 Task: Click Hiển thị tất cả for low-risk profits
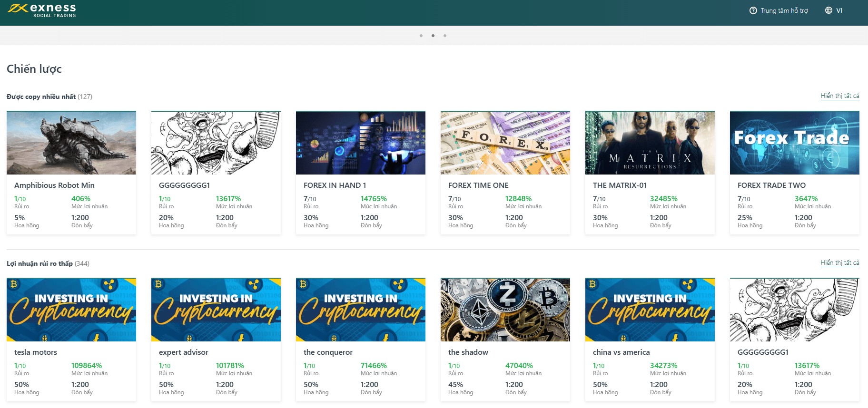pyautogui.click(x=840, y=262)
